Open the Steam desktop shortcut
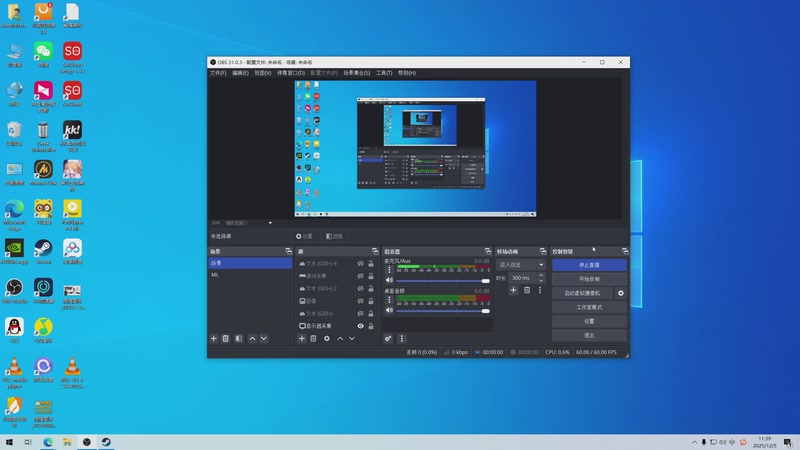 click(43, 252)
